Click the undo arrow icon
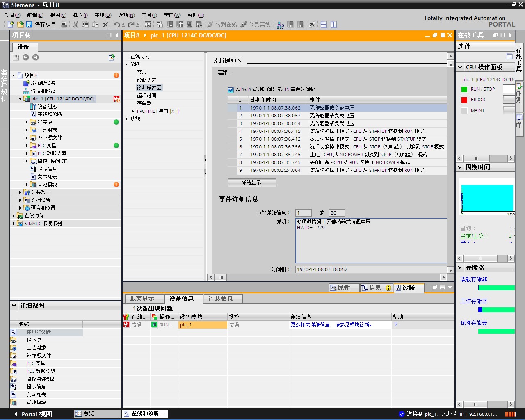 coord(116,25)
